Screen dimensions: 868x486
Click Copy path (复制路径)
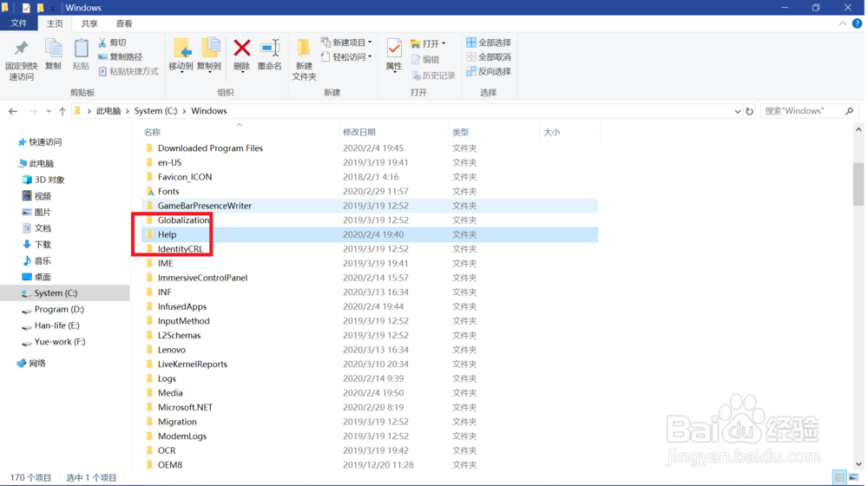[x=120, y=56]
